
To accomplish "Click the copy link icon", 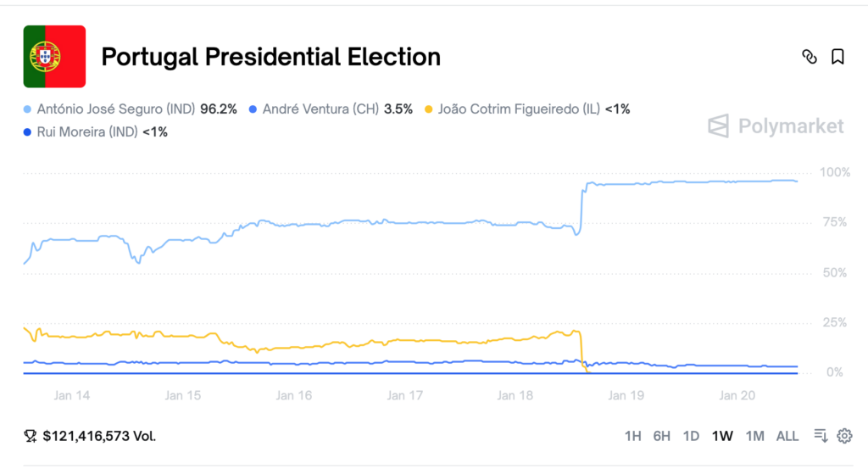I will tap(810, 57).
